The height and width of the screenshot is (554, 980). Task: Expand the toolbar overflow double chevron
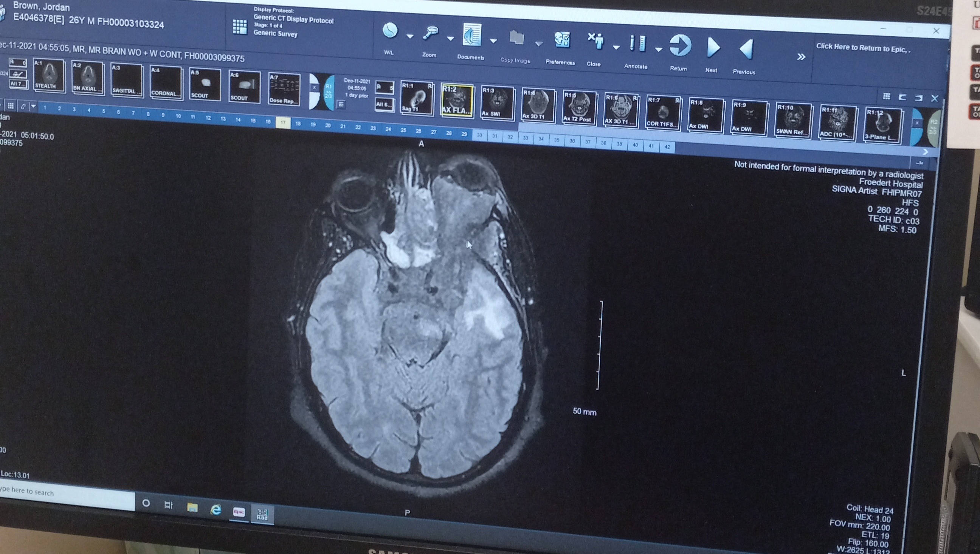(x=801, y=57)
